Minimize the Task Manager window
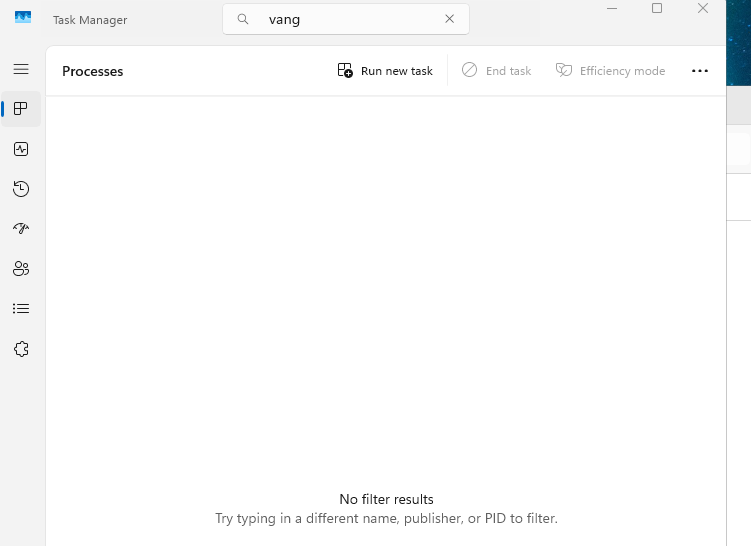Image resolution: width=751 pixels, height=546 pixels. tap(612, 9)
